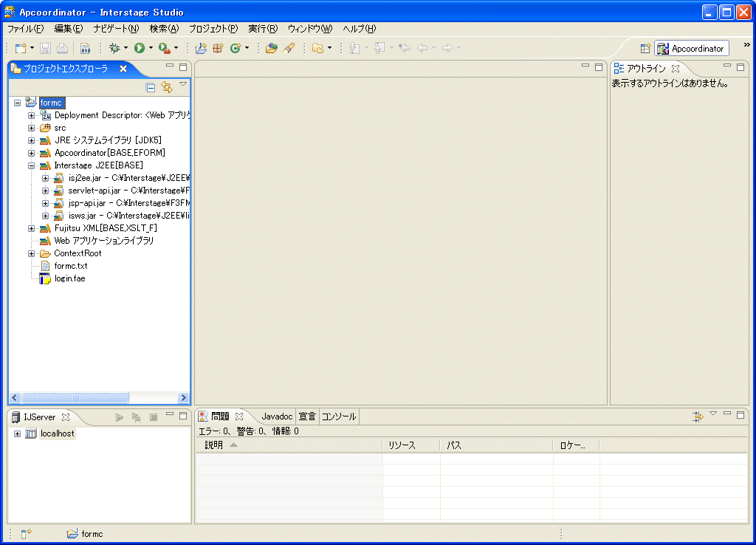Open ファイル(F) menu

point(26,29)
